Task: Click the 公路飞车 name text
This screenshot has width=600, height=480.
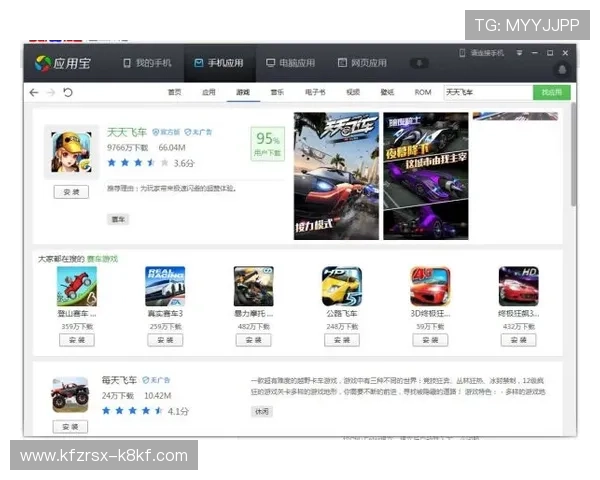Action: coord(342,314)
